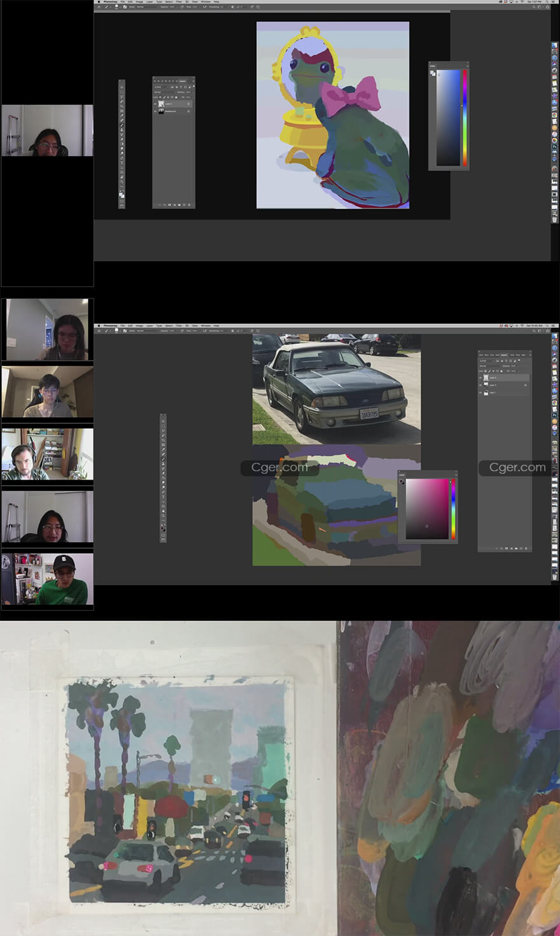Click video tile of man in green shirt and cap

tap(47, 579)
